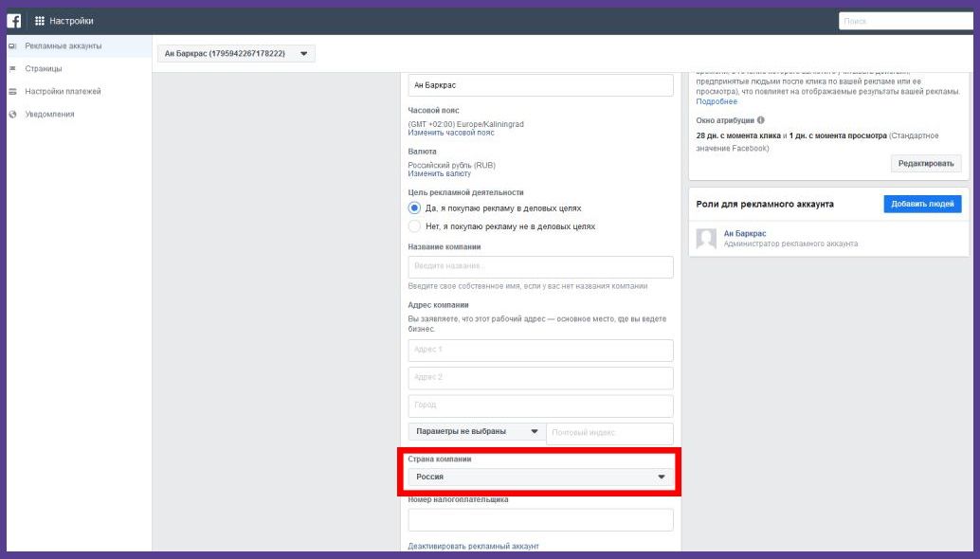Click the Адрес 1 input field
This screenshot has width=980, height=559.
(540, 351)
